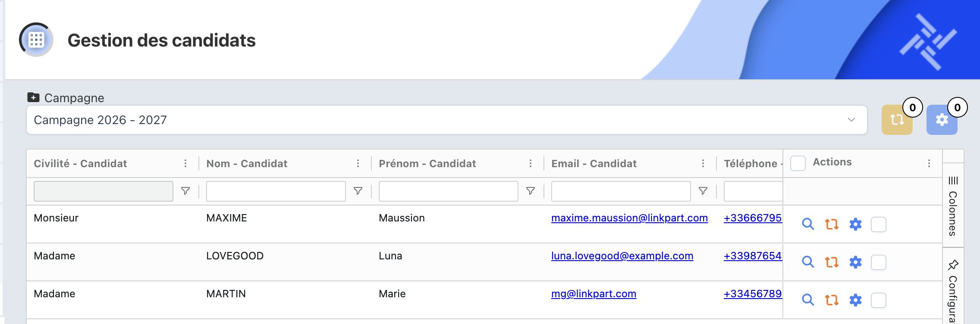Viewport: 980px width, 324px height.
Task: Open Nom - Candidat column menu
Action: pos(358,163)
